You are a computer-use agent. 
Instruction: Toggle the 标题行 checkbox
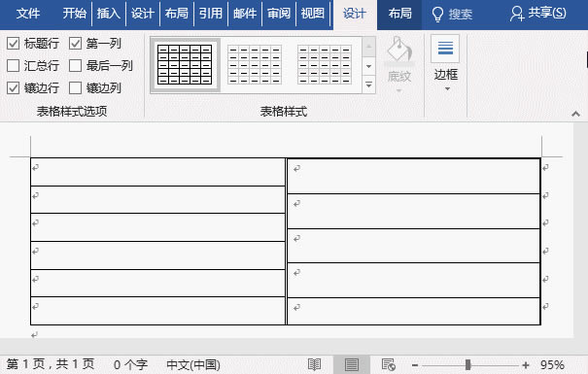point(14,44)
